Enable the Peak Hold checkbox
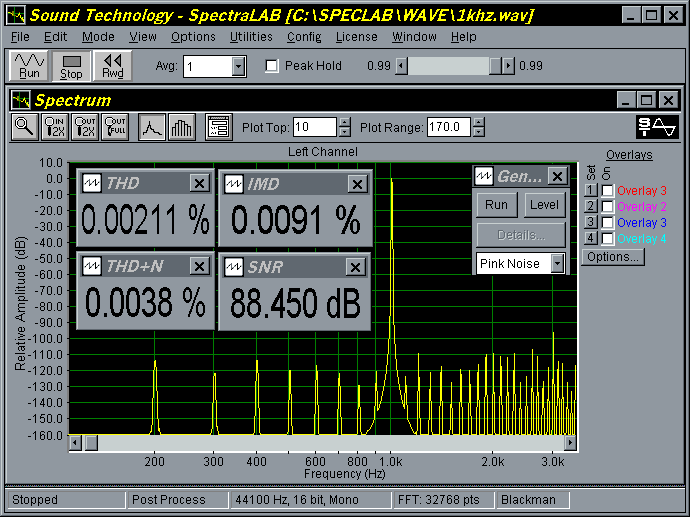The width and height of the screenshot is (690, 517). (x=272, y=66)
